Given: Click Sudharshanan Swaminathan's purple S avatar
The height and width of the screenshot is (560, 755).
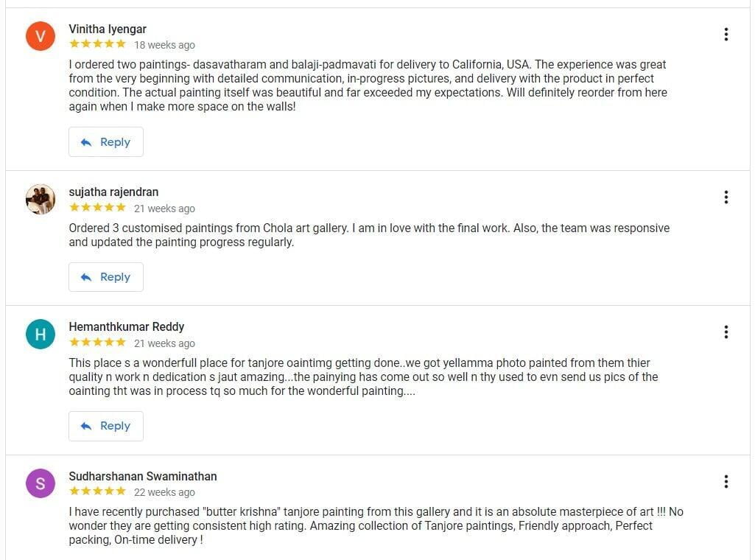Looking at the screenshot, I should (41, 483).
